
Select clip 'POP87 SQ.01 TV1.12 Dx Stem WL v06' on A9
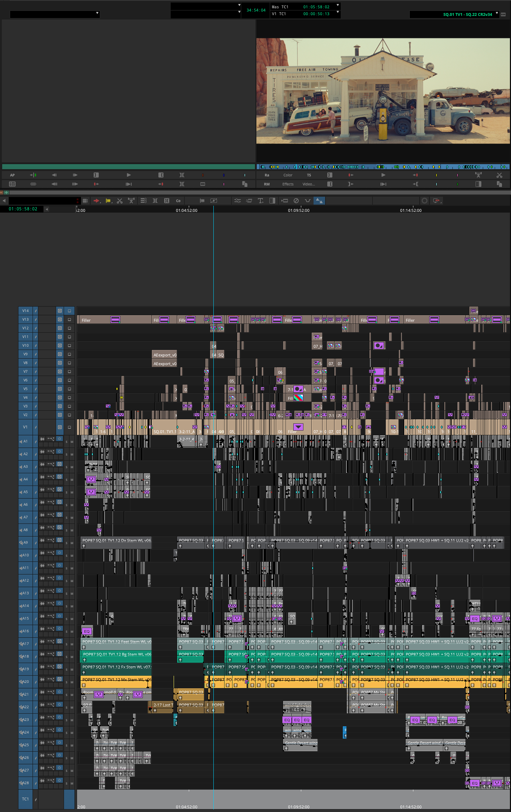(x=116, y=543)
